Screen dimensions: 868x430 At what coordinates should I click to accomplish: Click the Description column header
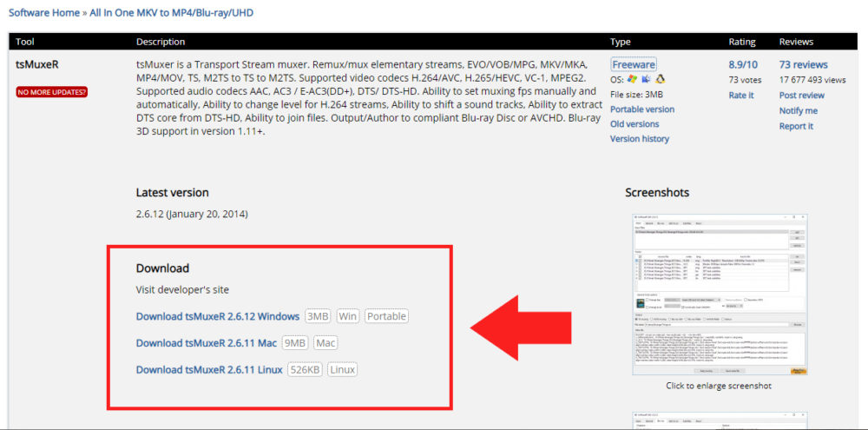point(161,42)
